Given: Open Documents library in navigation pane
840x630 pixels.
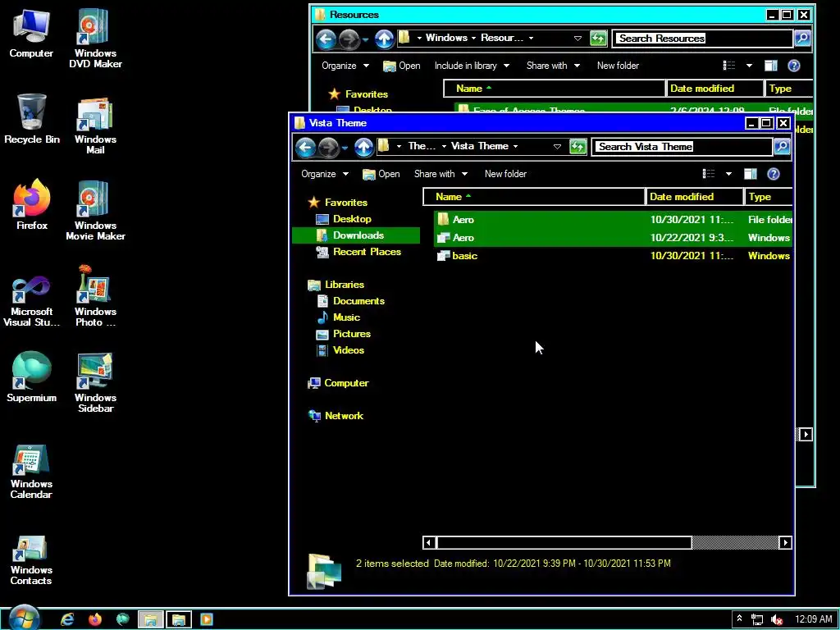Looking at the screenshot, I should click(x=358, y=301).
